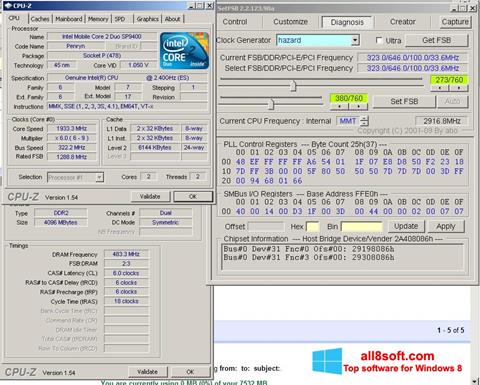The height and width of the screenshot is (385, 480).
Task: Click Validate in back CPU-Z Memory window
Action: 147,371
